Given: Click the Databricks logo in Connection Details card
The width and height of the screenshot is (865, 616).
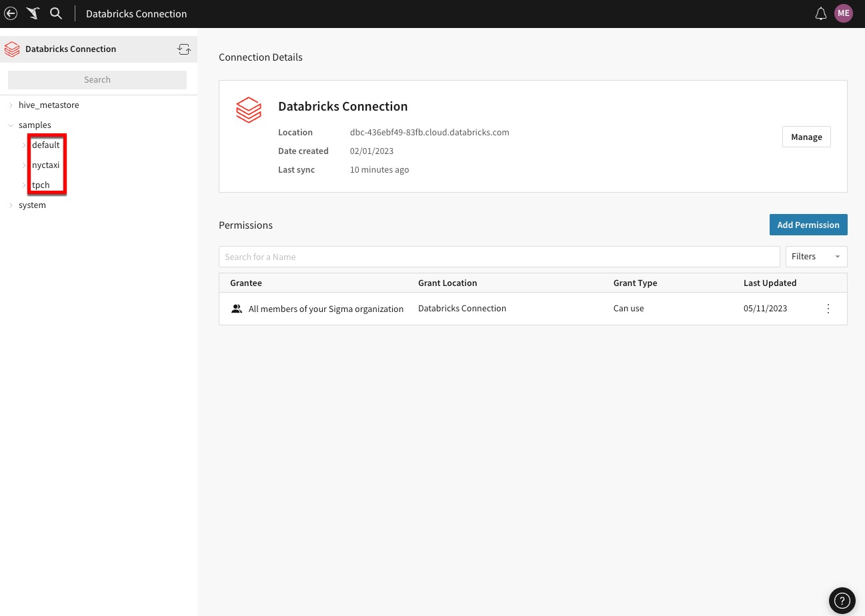Looking at the screenshot, I should click(248, 110).
